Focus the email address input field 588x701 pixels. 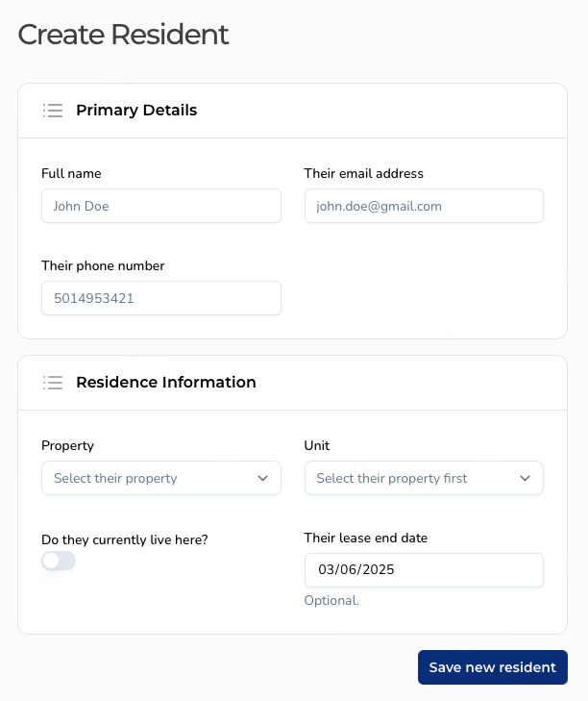pos(424,206)
